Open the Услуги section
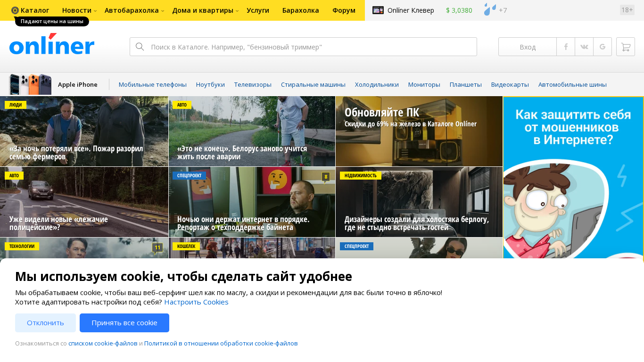This screenshot has width=644, height=362. (258, 10)
